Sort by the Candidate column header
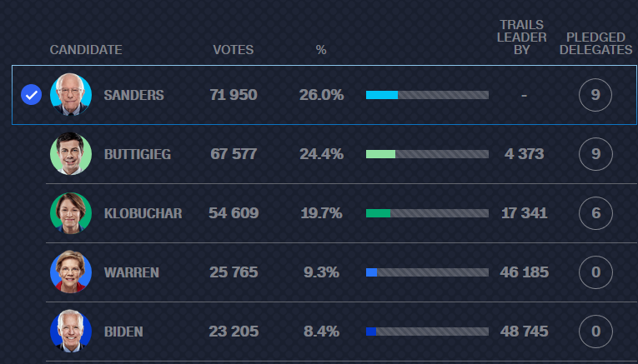 click(86, 50)
